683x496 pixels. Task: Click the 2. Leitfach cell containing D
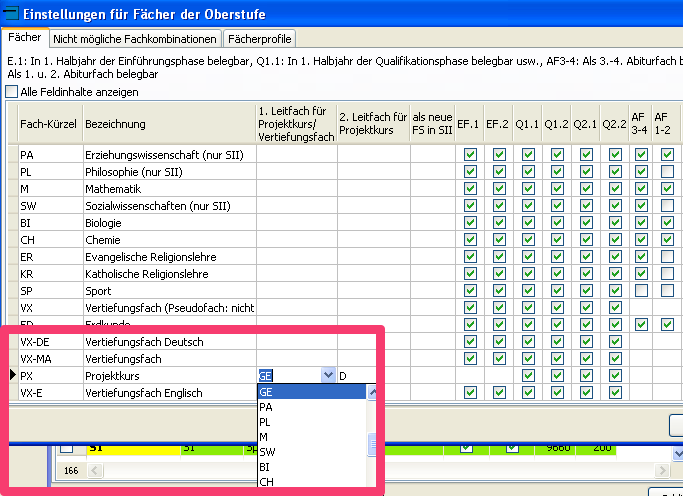coord(372,376)
